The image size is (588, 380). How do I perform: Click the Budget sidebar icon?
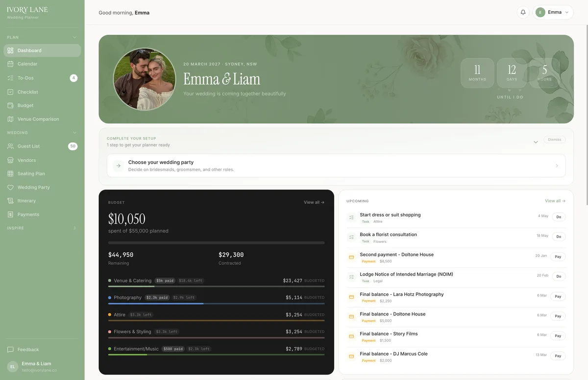click(x=11, y=105)
